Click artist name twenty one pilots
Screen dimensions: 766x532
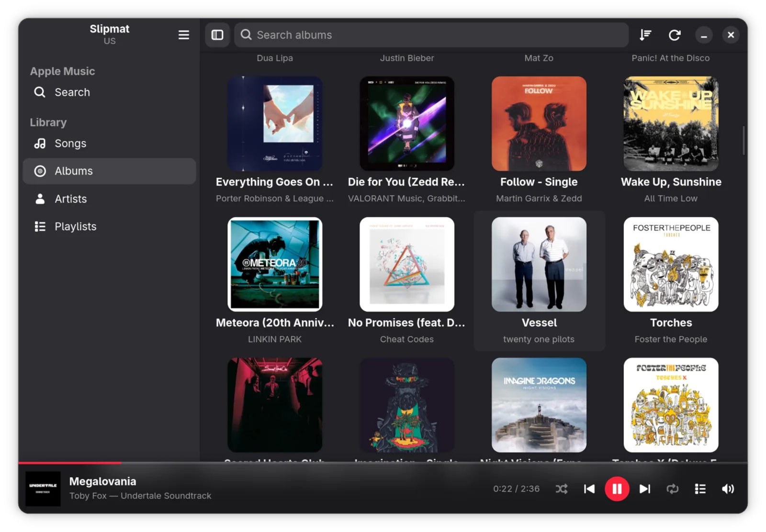click(539, 339)
